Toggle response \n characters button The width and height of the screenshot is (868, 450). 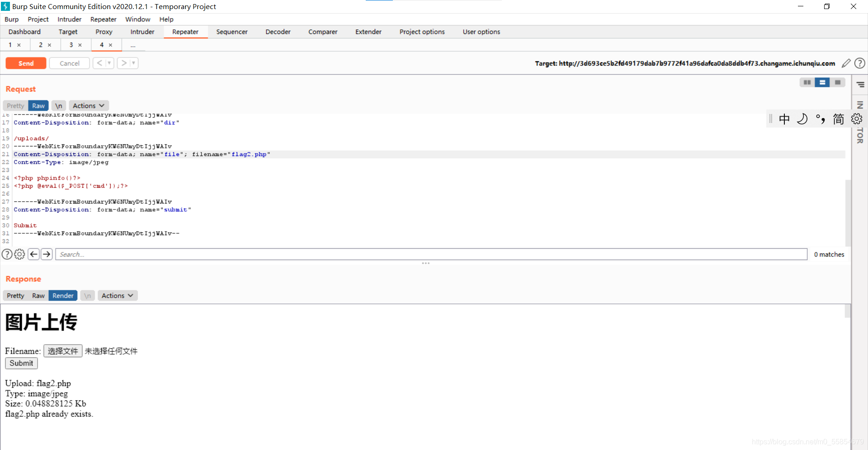(x=88, y=296)
